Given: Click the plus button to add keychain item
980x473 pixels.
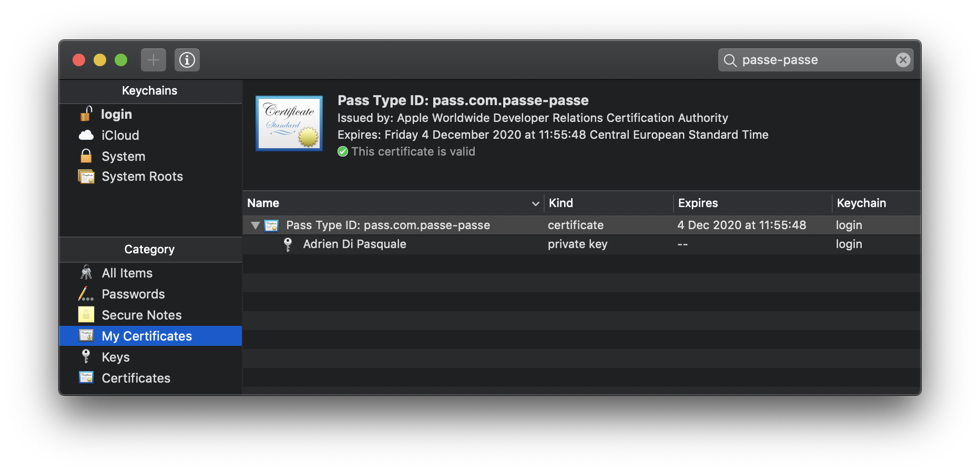Looking at the screenshot, I should click(154, 60).
